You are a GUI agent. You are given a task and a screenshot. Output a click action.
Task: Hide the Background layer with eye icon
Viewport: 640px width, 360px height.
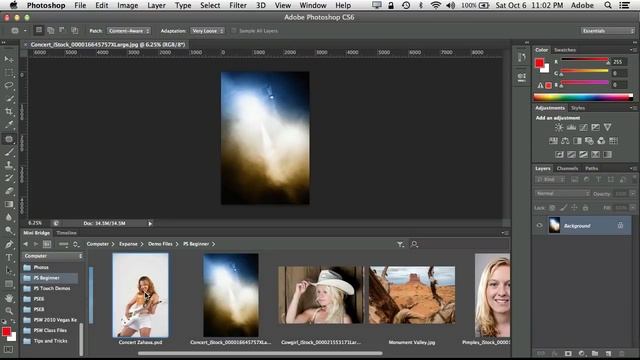pyautogui.click(x=539, y=225)
